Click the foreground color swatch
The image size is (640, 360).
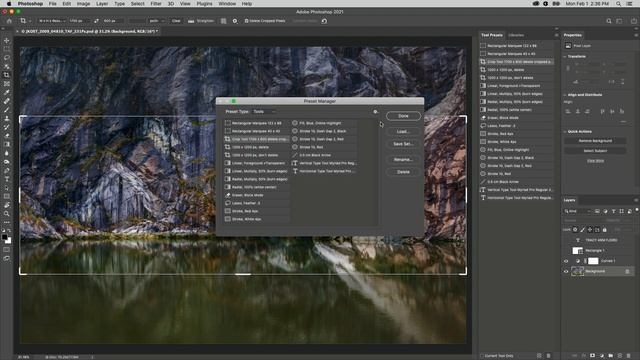pyautogui.click(x=4, y=237)
